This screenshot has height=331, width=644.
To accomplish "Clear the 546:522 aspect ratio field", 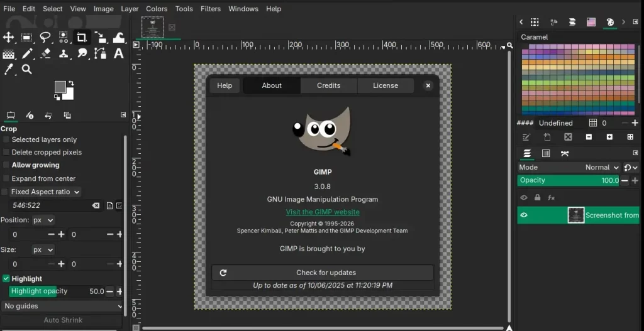I will 96,205.
